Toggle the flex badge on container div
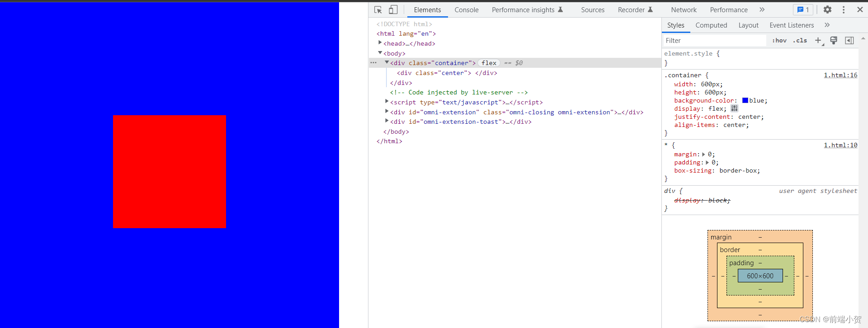868x328 pixels. pos(489,63)
